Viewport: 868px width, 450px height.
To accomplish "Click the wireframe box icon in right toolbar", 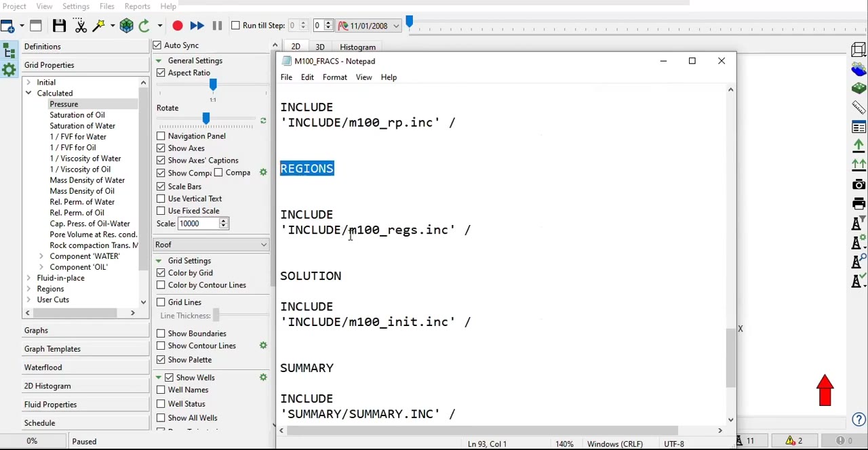I will pos(859,49).
